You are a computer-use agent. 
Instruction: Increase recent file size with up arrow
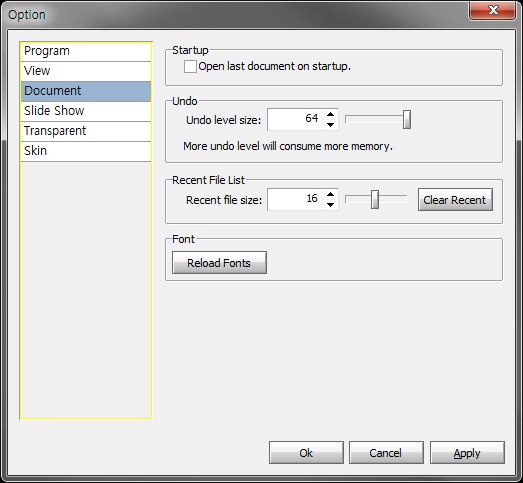point(330,194)
